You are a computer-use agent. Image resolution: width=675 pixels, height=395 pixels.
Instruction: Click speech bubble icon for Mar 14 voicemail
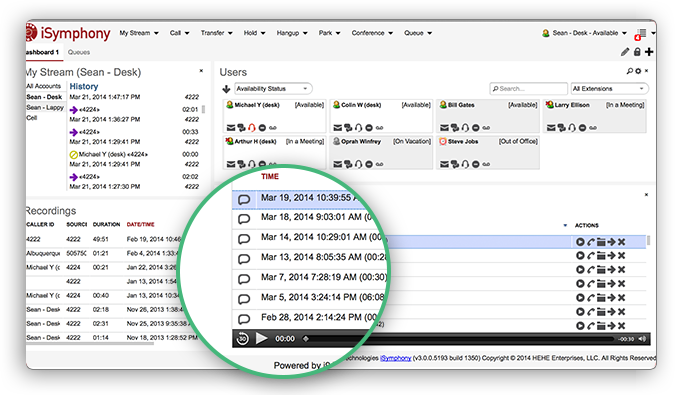tap(244, 239)
